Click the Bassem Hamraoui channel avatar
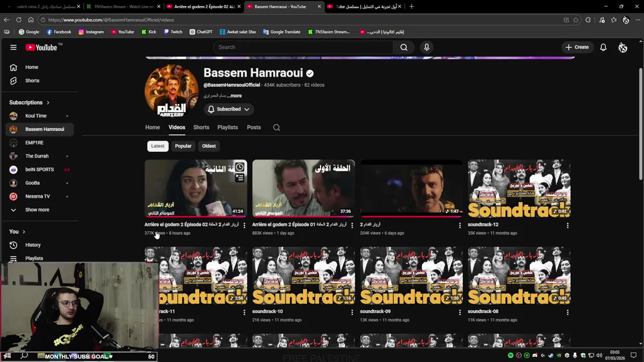Screen dimensions: 644x362 tap(172, 91)
